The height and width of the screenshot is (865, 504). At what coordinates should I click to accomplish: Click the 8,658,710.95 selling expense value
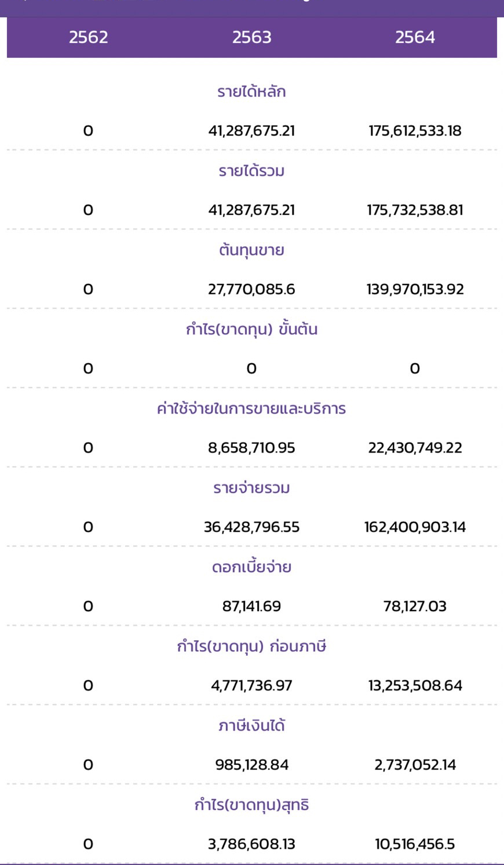pos(251,448)
